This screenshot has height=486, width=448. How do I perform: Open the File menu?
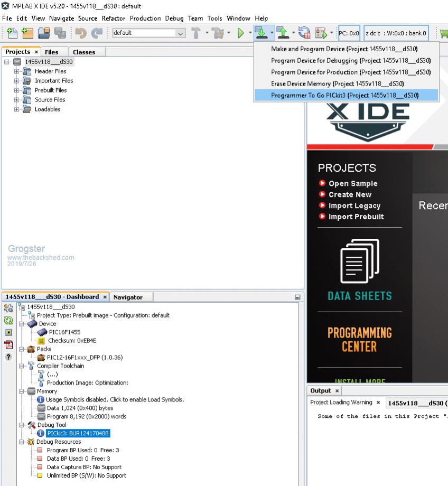pyautogui.click(x=7, y=18)
